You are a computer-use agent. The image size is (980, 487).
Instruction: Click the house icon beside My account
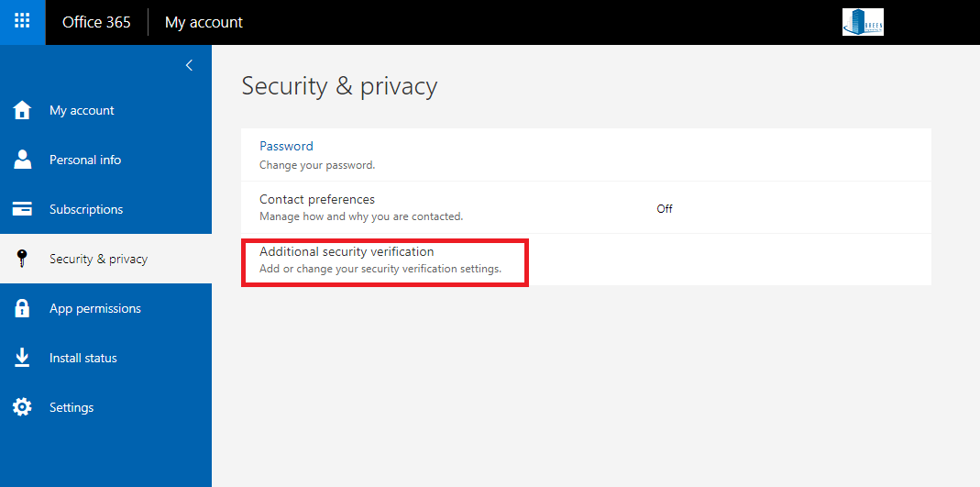[22, 110]
